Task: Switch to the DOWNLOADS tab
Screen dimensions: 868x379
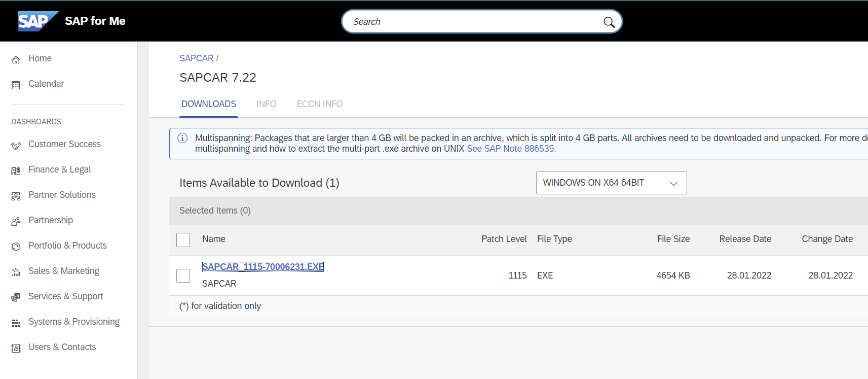Action: pos(209,104)
